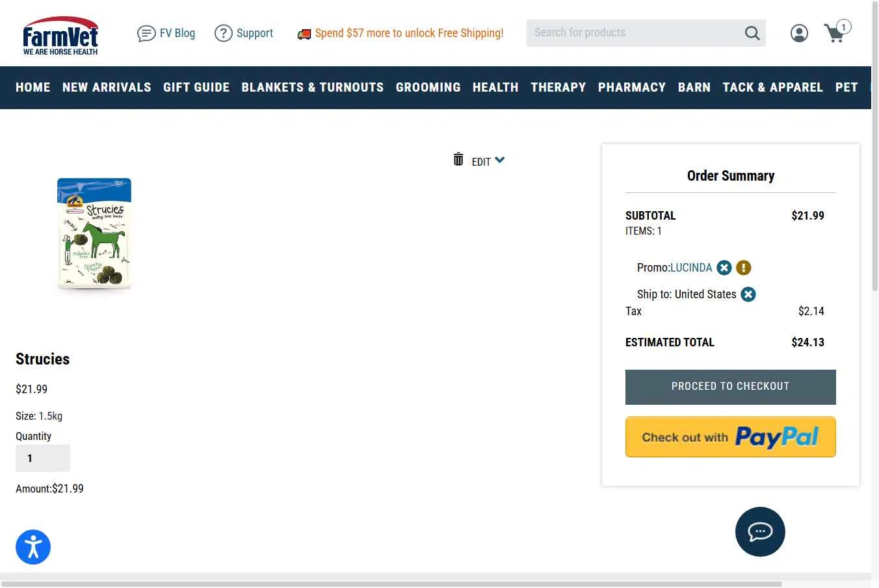Open the accessibility options widget

point(33,547)
